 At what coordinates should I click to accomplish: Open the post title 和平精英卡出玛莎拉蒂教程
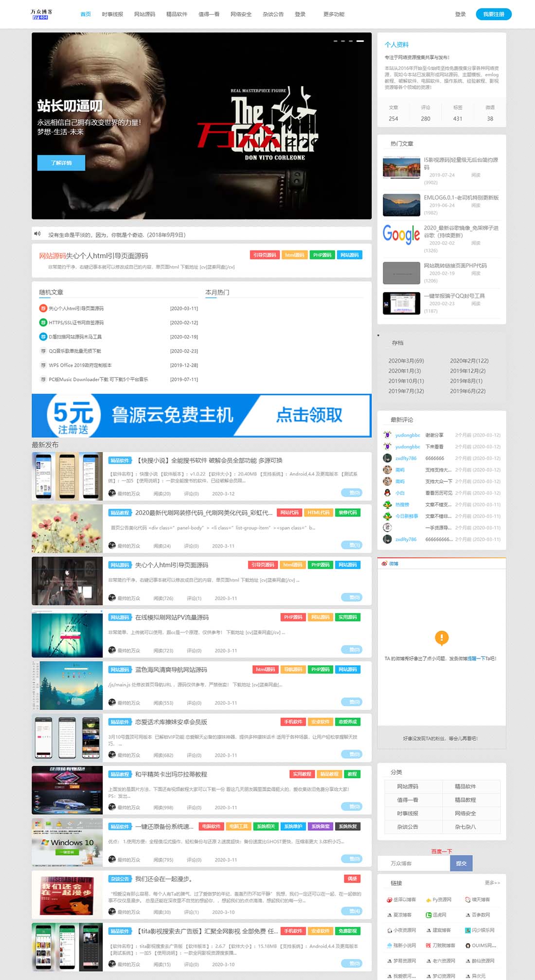tap(171, 774)
